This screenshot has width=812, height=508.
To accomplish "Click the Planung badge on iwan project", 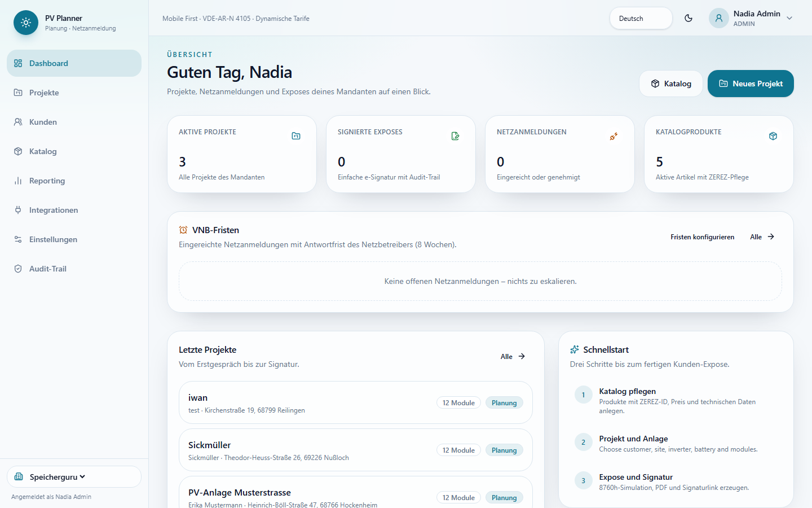I will [x=504, y=403].
